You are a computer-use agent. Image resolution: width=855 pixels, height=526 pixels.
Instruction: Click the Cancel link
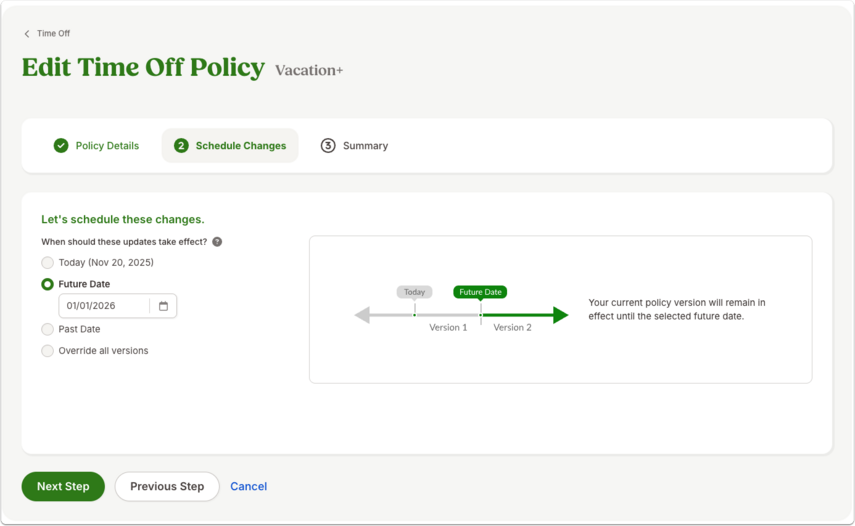point(249,486)
